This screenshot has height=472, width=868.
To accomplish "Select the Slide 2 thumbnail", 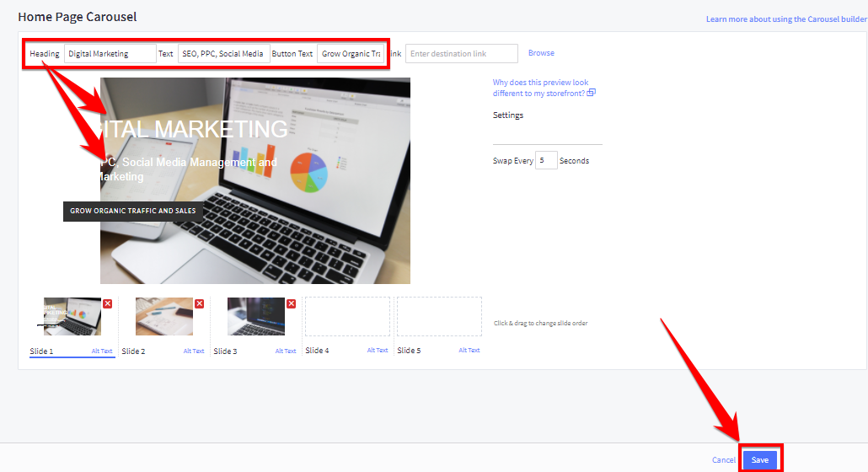I will click(x=164, y=317).
